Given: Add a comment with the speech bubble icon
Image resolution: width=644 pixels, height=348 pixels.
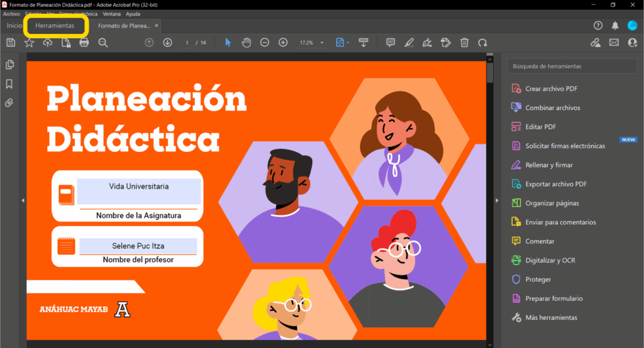Looking at the screenshot, I should [x=390, y=43].
